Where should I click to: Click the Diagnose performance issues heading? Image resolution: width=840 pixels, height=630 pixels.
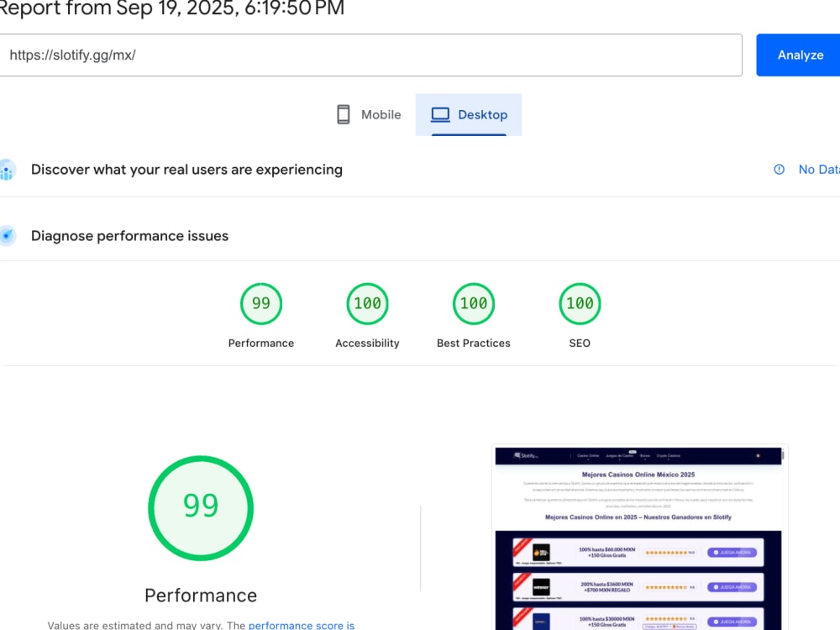click(x=129, y=236)
